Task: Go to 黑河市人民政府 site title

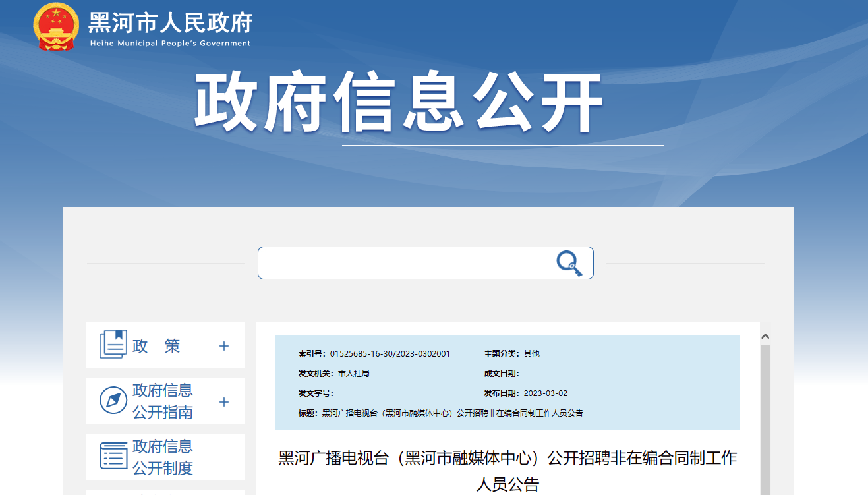Action: tap(170, 23)
